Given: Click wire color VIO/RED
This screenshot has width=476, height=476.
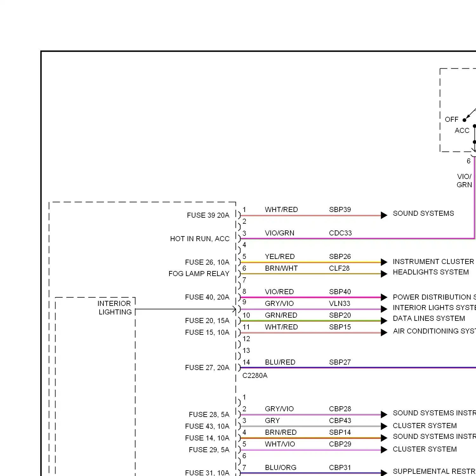Looking at the screenshot, I should click(279, 292).
